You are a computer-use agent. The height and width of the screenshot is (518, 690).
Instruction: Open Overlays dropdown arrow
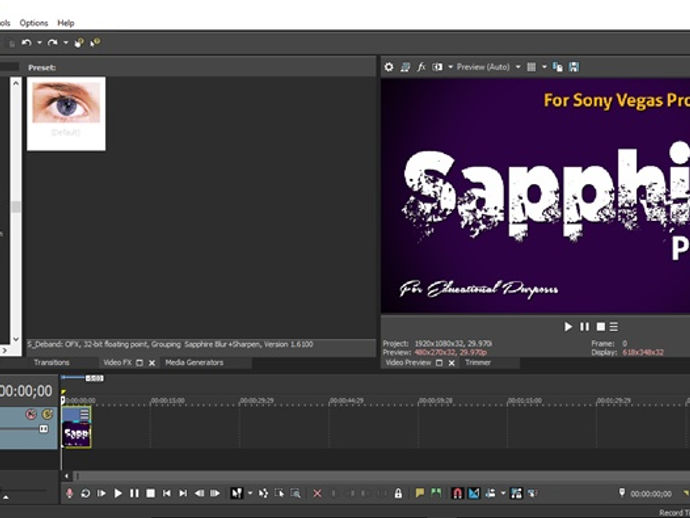pyautogui.click(x=544, y=67)
